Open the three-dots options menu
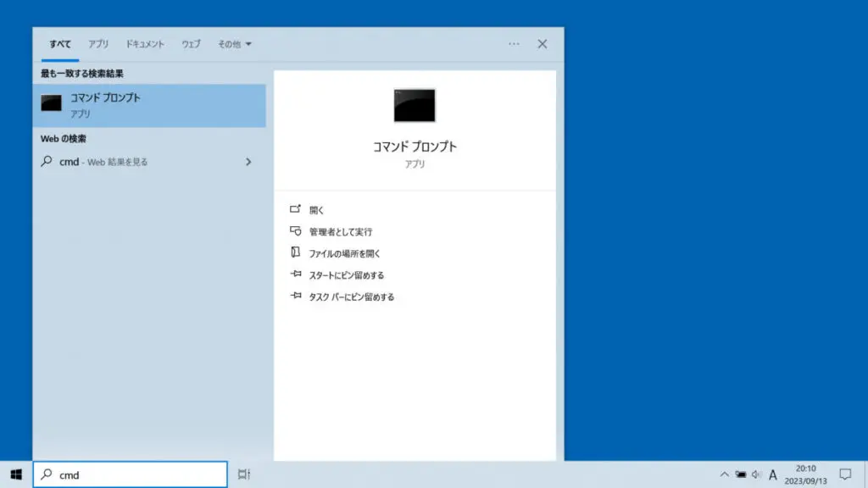Viewport: 868px width, 488px height. (514, 44)
